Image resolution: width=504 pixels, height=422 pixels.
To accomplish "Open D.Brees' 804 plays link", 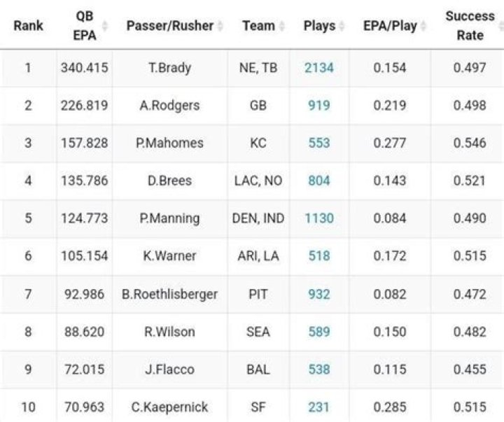I will [x=319, y=181].
